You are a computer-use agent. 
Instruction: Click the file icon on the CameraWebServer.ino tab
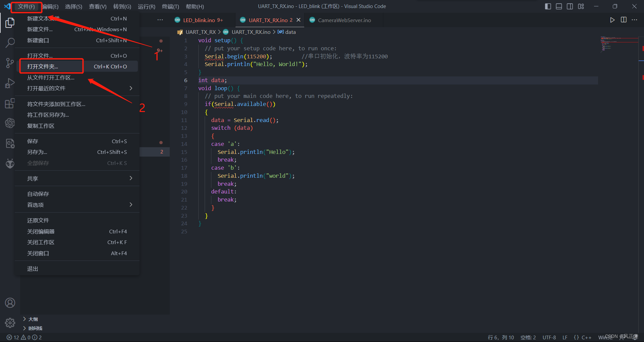(x=312, y=20)
